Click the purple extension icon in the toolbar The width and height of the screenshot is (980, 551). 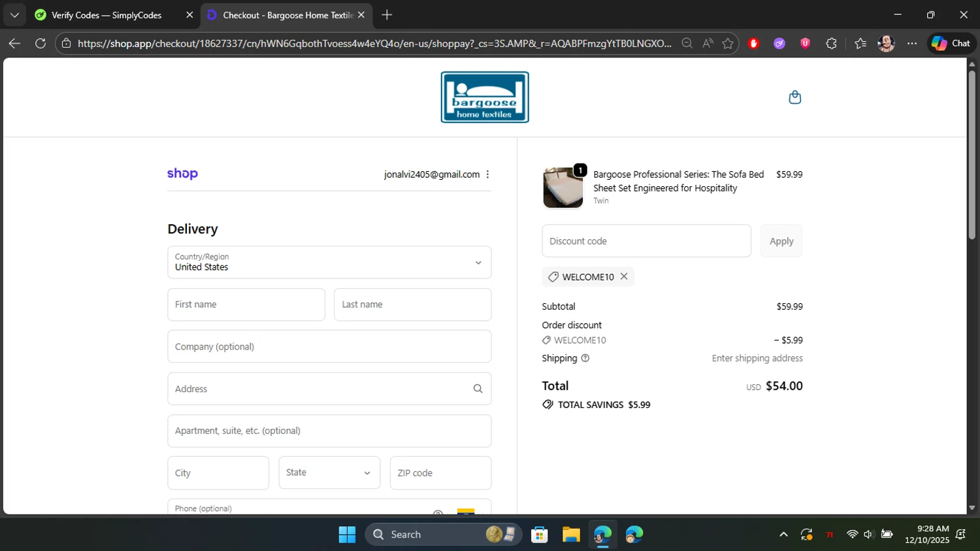coord(779,43)
